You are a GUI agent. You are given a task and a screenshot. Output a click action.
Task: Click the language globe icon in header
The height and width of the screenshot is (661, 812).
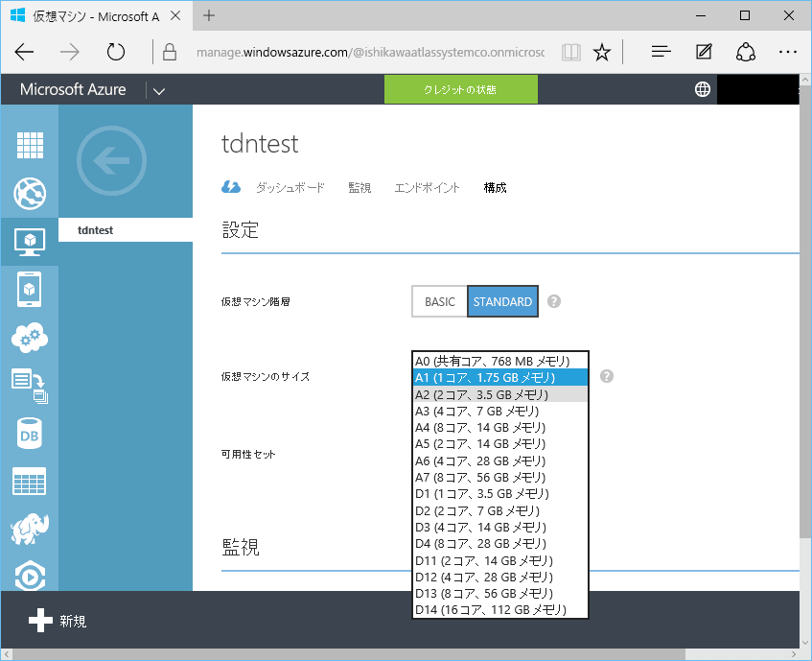[x=702, y=89]
